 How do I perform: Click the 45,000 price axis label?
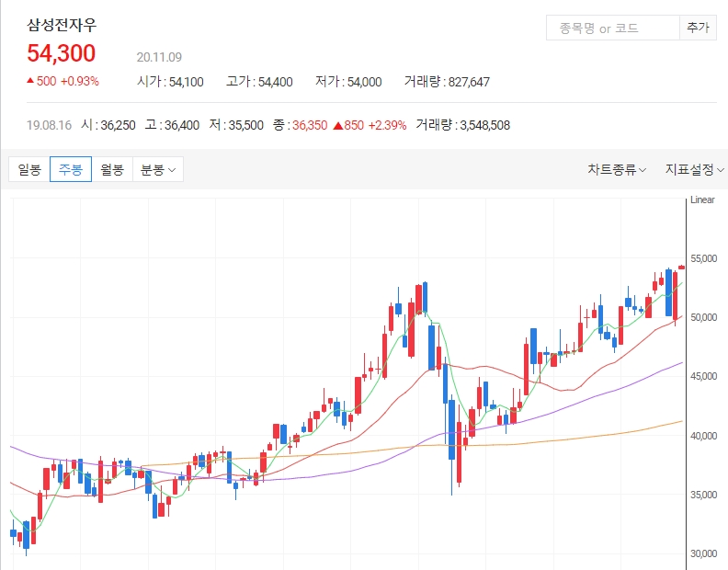point(703,376)
